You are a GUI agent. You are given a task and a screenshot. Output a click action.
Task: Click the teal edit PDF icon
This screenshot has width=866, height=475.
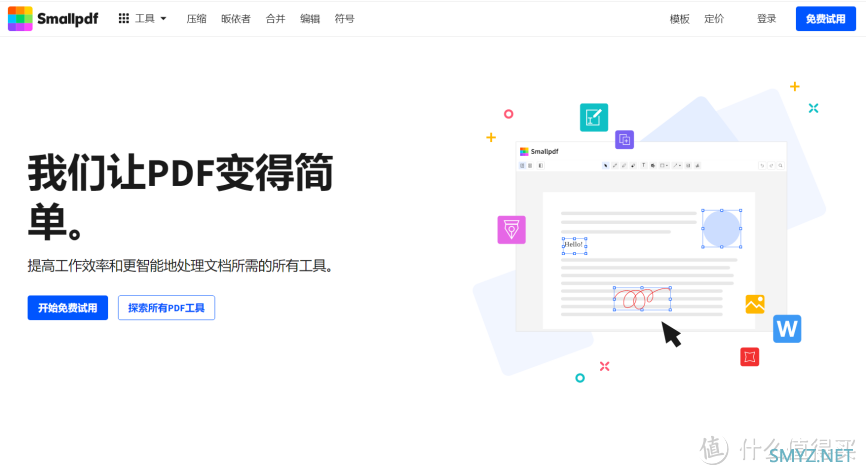(x=594, y=117)
